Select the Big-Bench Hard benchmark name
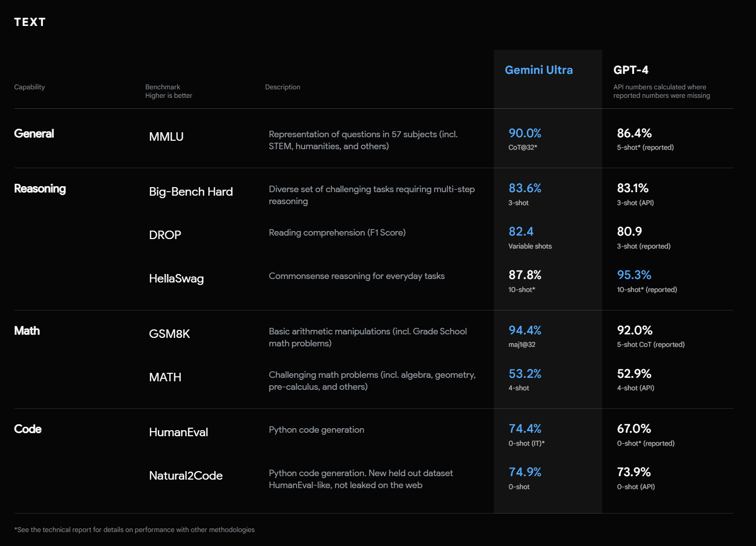The image size is (756, 546). (x=191, y=192)
